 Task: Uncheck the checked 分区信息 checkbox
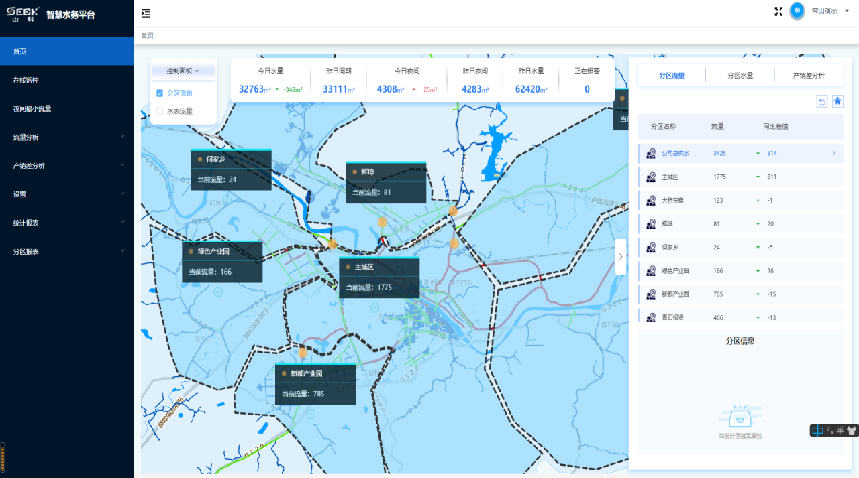click(160, 92)
